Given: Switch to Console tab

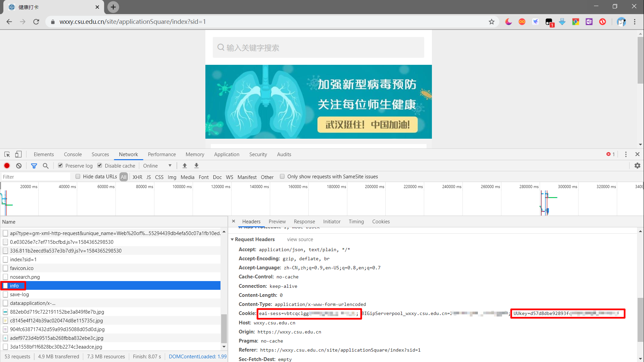Looking at the screenshot, I should tap(73, 154).
